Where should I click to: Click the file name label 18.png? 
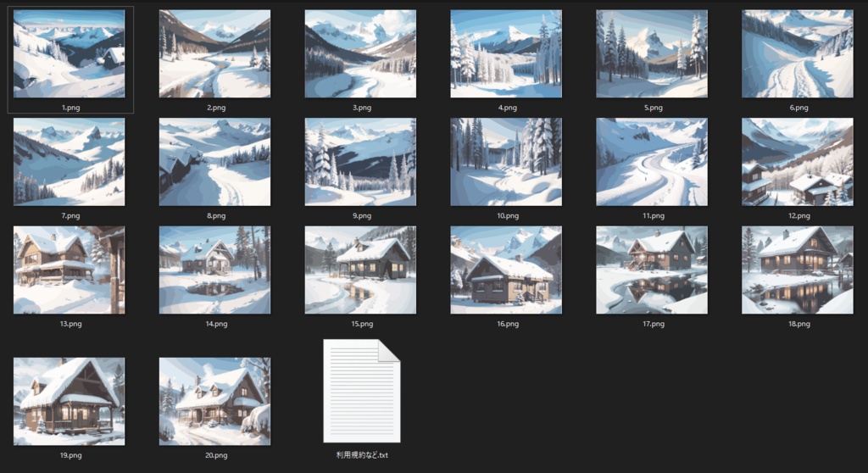798,324
